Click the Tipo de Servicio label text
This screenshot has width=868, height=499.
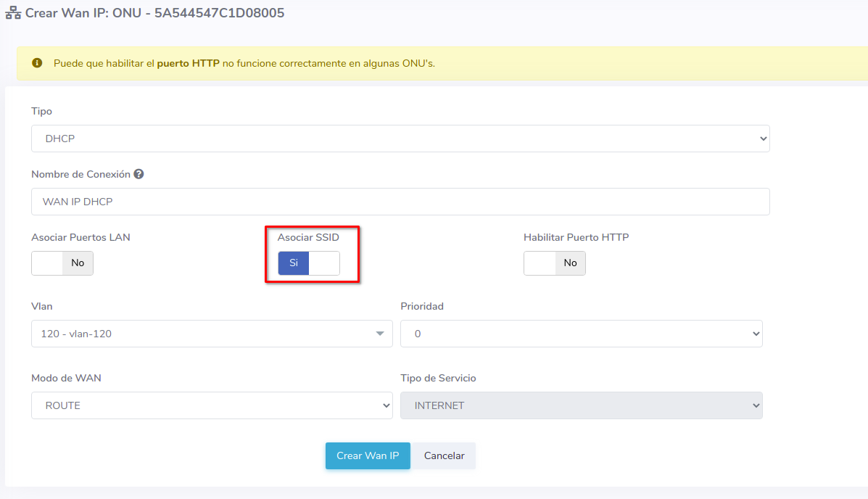point(438,378)
